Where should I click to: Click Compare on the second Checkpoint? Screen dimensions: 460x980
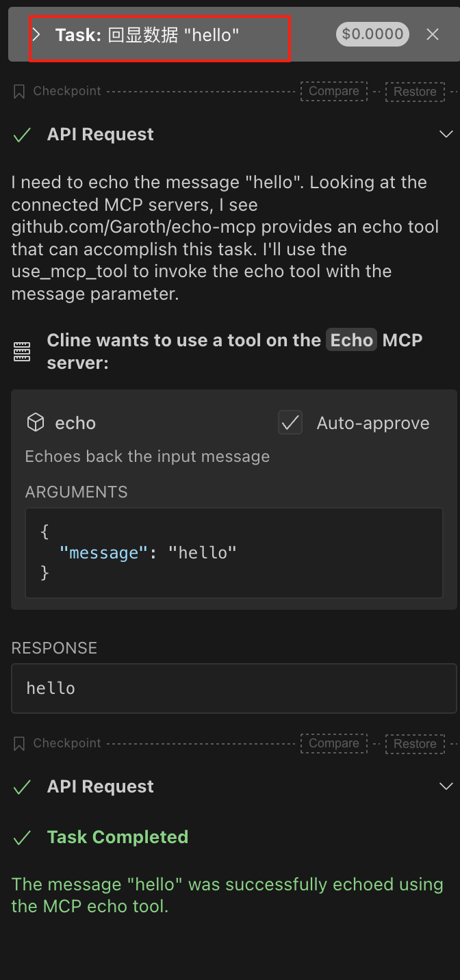pyautogui.click(x=333, y=743)
